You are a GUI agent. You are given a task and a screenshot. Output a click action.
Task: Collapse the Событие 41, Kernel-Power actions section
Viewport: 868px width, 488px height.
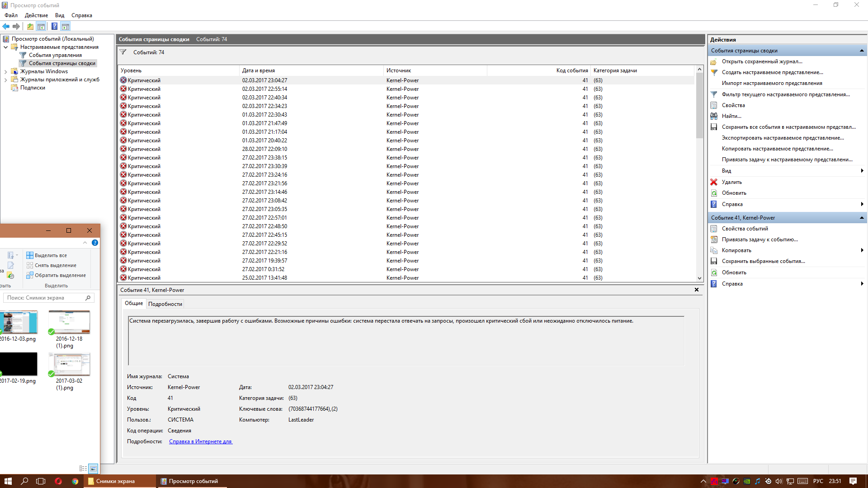[862, 218]
